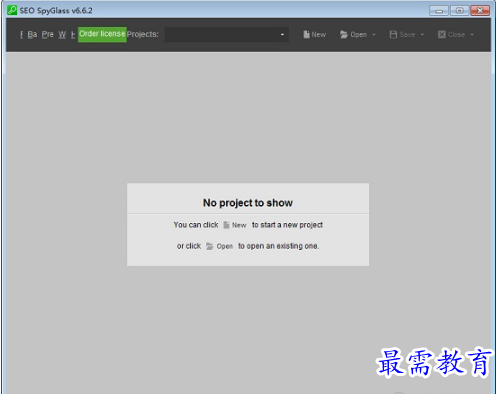Click the Close project toolbar button
500x394 pixels.
(x=452, y=35)
